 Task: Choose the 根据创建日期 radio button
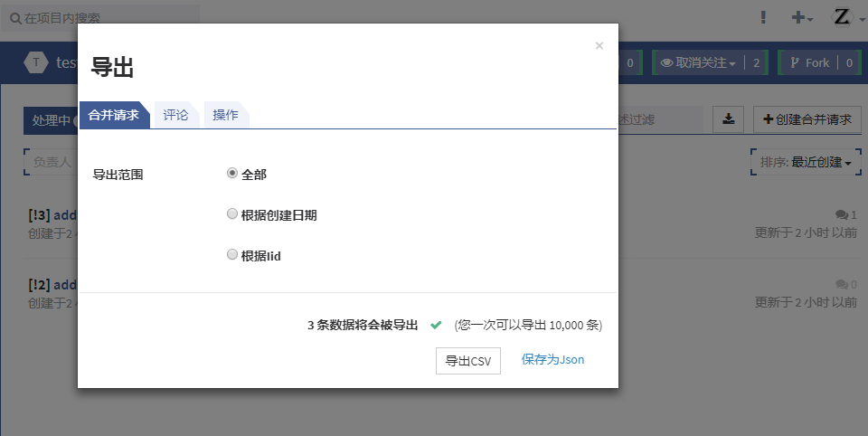(232, 214)
